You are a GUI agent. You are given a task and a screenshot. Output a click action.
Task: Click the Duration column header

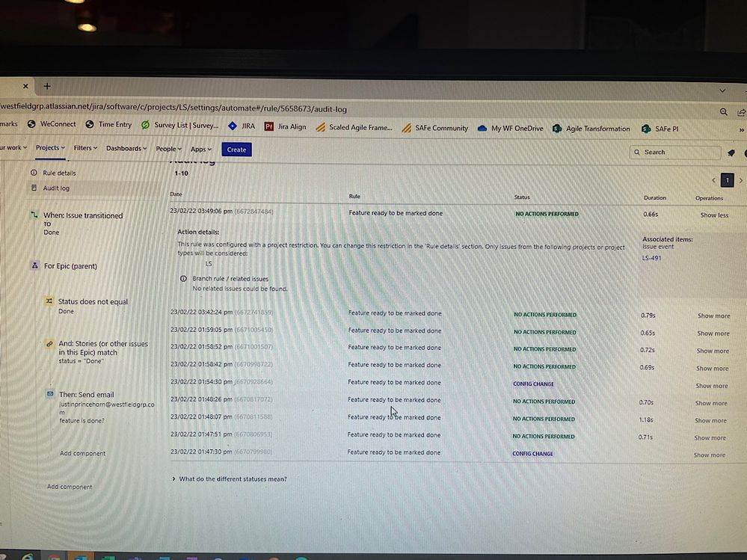[654, 197]
